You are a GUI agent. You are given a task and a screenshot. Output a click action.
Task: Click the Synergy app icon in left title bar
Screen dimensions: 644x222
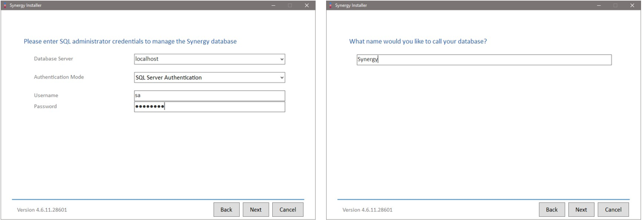click(x=5, y=6)
